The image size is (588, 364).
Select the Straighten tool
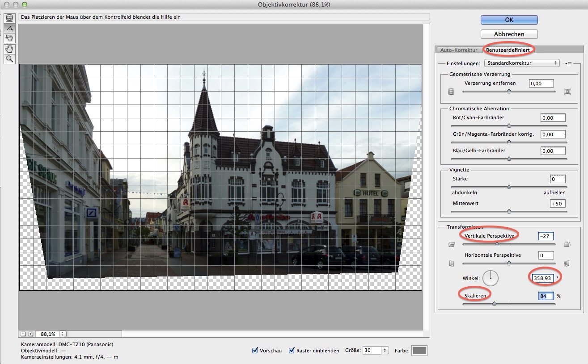pos(9,28)
